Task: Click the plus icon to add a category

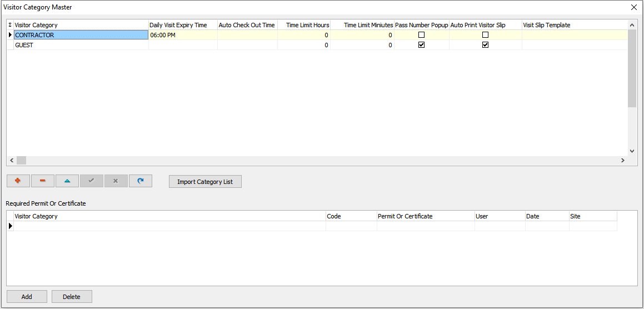Action: tap(18, 181)
